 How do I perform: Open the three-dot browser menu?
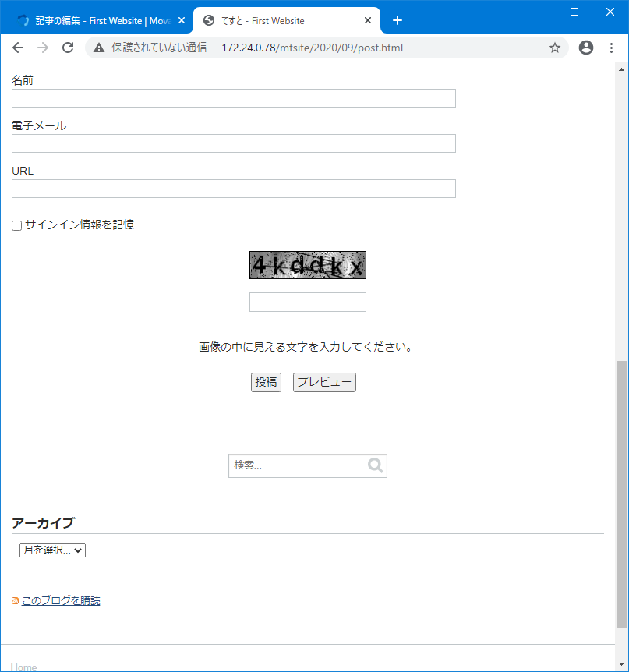611,48
